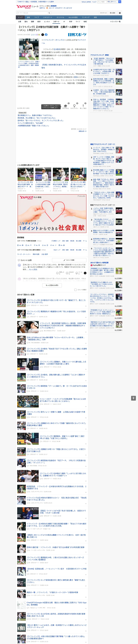Open the オリジナル navigation tab
The image size is (138, 644).
coord(60,17)
